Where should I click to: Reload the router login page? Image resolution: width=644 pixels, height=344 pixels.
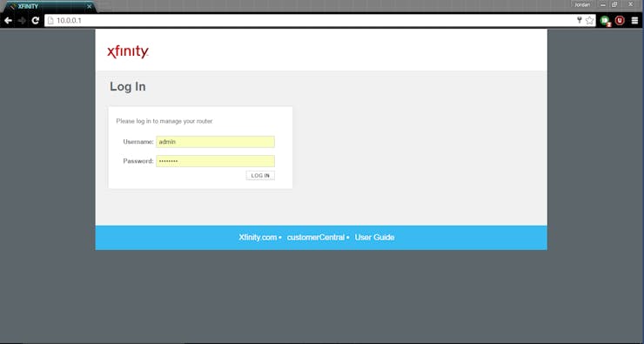(36, 21)
